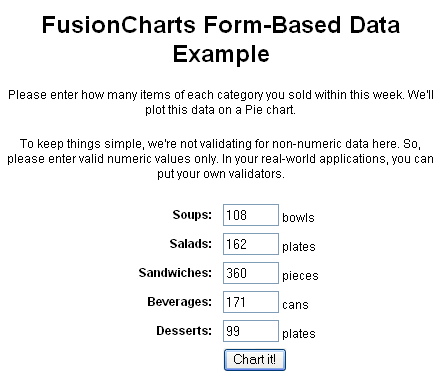Click into the Sandwiches field showing 360
This screenshot has width=445, height=387.
tap(251, 273)
